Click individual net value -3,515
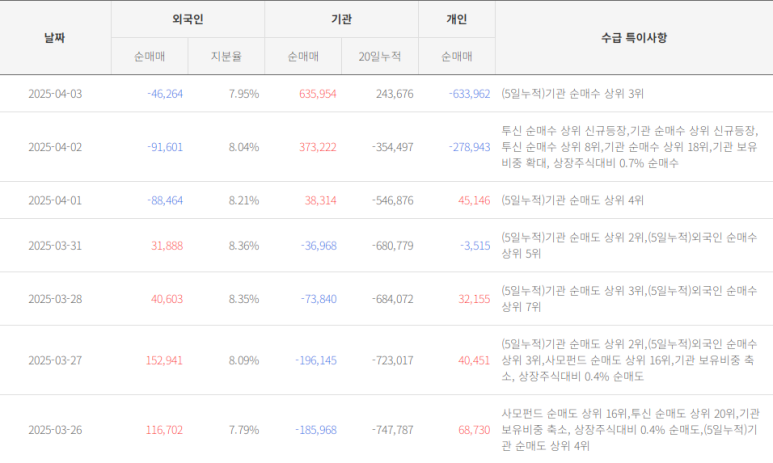Viewport: 773px width, 463px height. pos(475,246)
